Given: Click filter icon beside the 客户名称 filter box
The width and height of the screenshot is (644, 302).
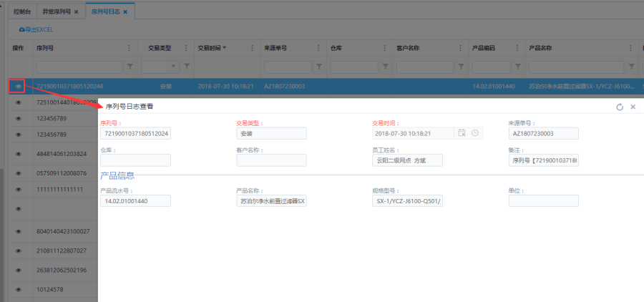Looking at the screenshot, I should [453, 67].
